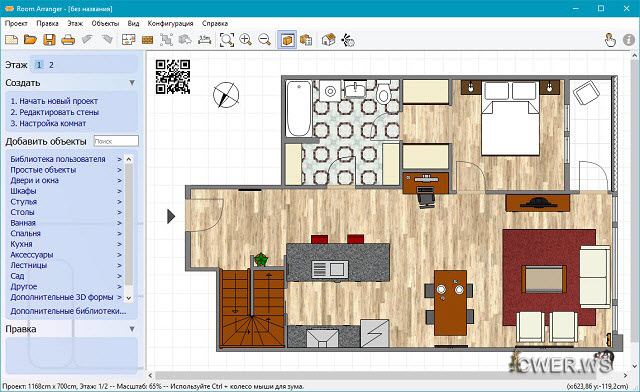Screen dimensions: 640x392
Task: Click '3. Настройка комнат' link
Action: point(48,123)
